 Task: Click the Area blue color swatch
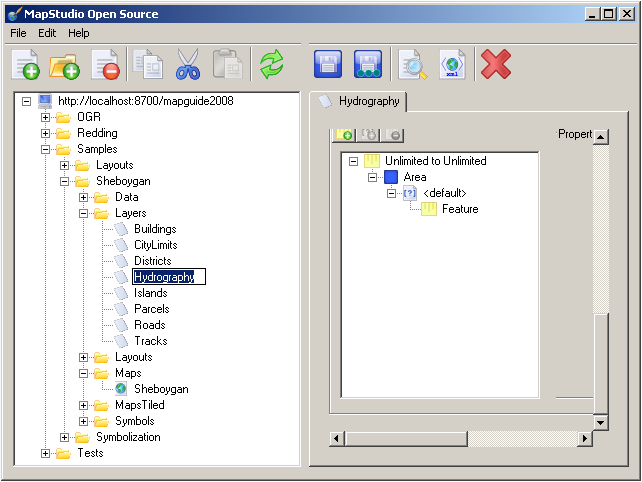pos(391,177)
